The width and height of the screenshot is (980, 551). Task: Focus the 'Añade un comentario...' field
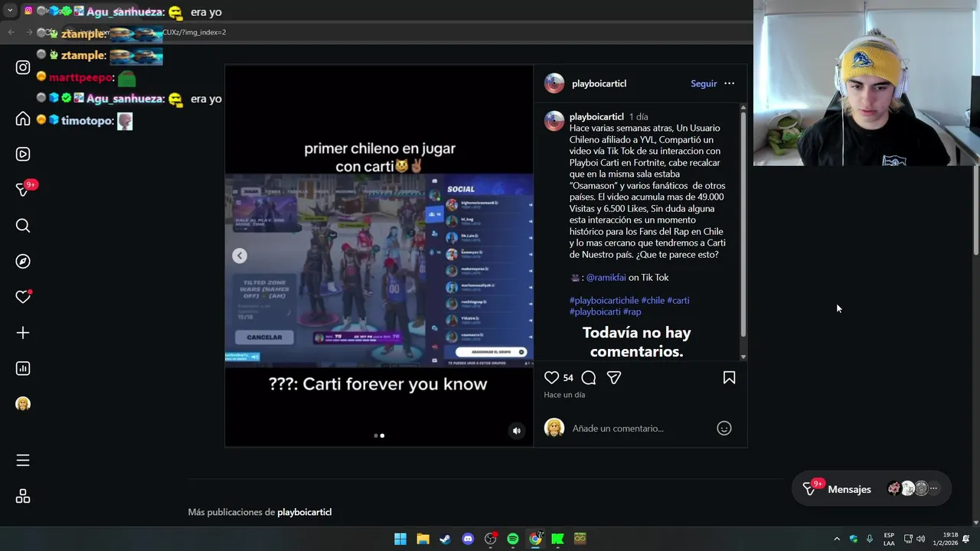[642, 429]
